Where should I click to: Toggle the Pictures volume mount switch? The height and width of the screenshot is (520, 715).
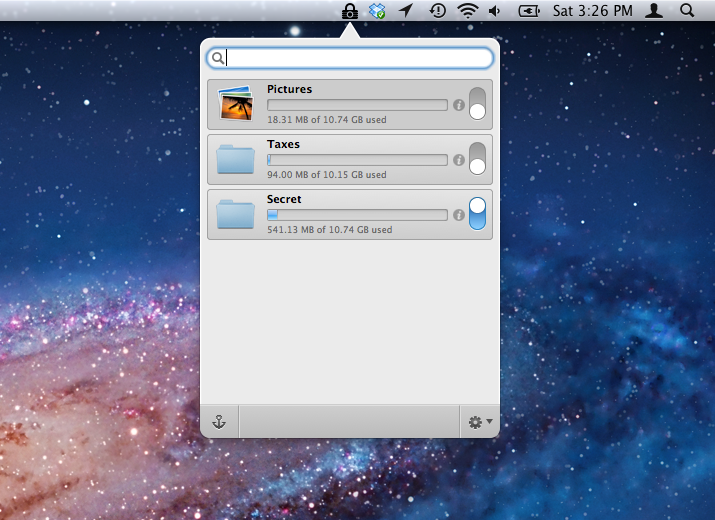(477, 104)
